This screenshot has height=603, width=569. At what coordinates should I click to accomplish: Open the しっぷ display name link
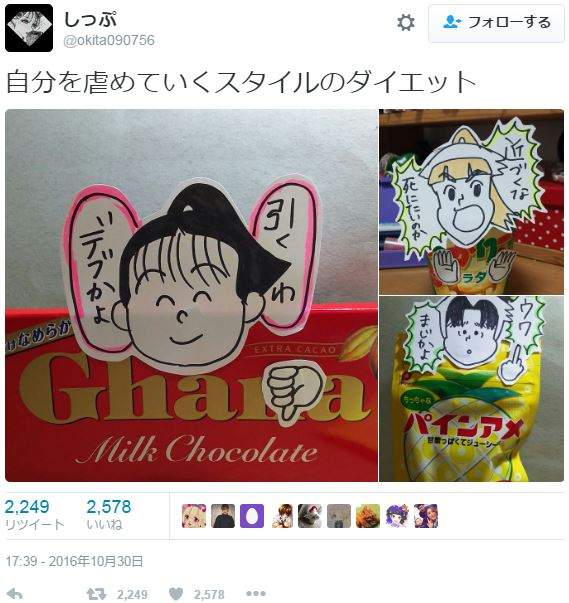pos(90,20)
